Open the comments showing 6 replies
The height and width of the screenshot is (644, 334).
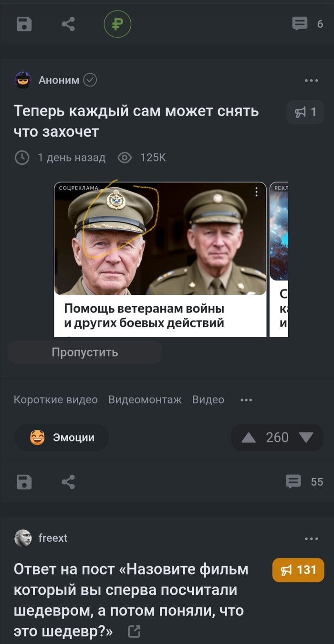(x=308, y=24)
